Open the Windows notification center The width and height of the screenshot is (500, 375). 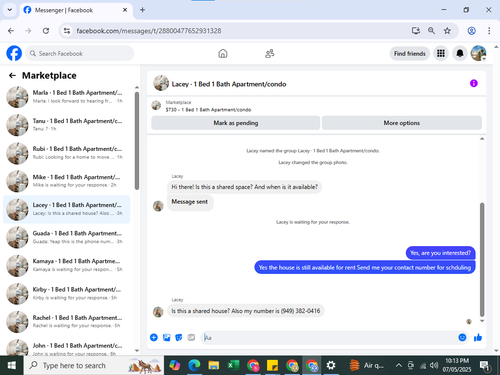click(485, 366)
